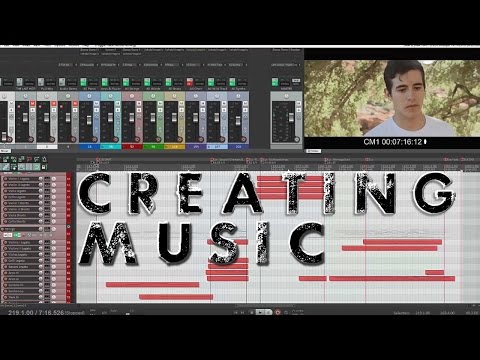The width and height of the screenshot is (480, 360).
Task: Switch to the Mixer docker tab
Action: (x=5, y=151)
